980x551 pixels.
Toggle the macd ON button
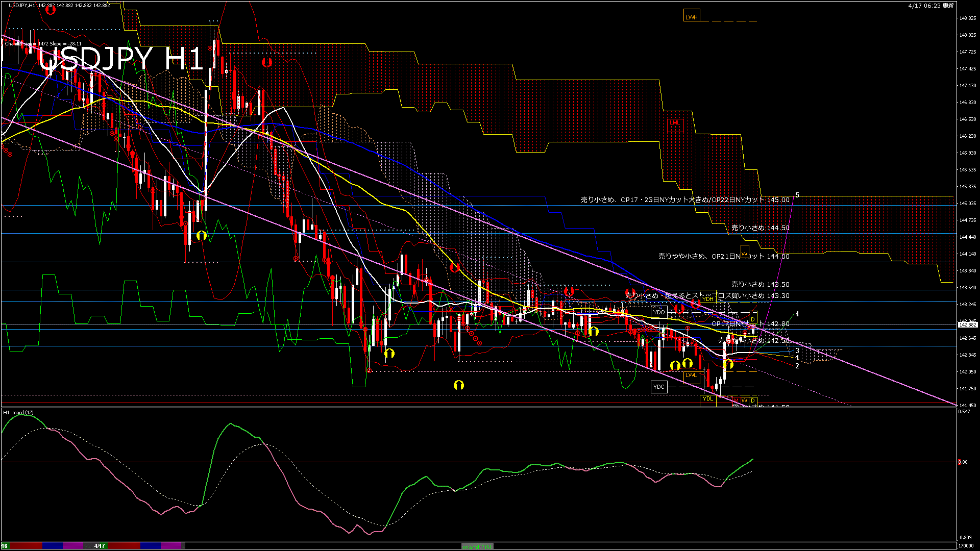[477, 546]
